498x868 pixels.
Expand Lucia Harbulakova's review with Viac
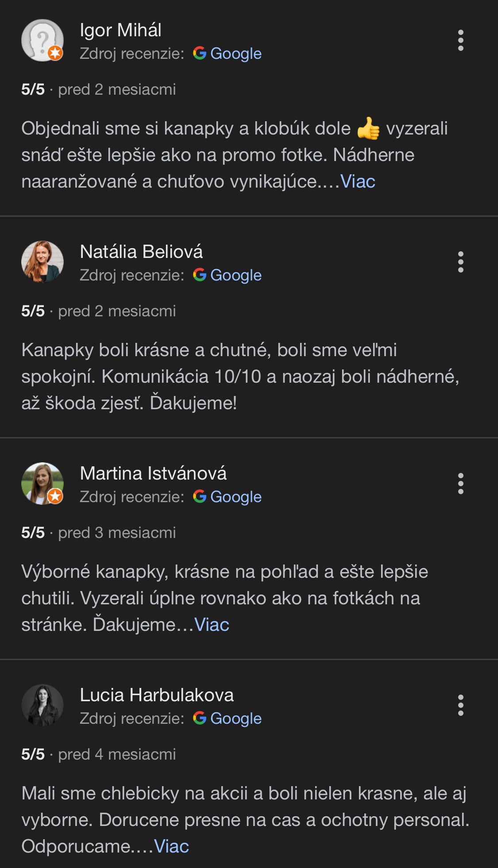click(x=171, y=847)
